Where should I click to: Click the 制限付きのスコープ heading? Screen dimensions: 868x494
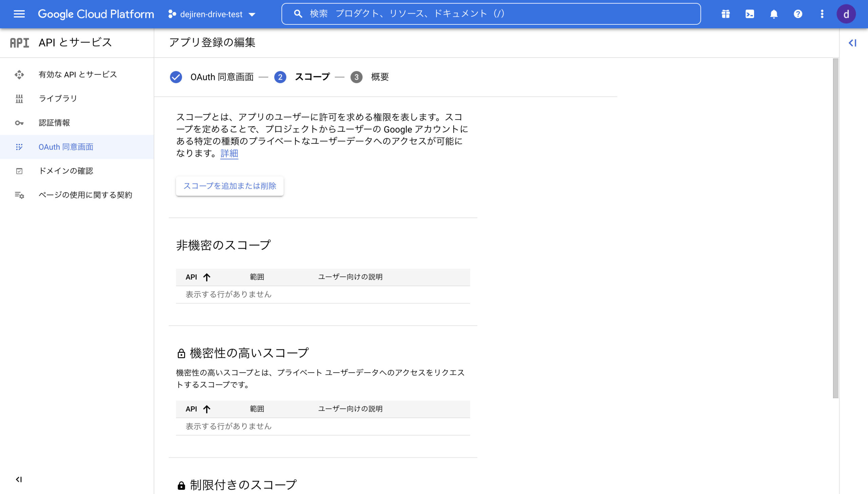point(243,485)
